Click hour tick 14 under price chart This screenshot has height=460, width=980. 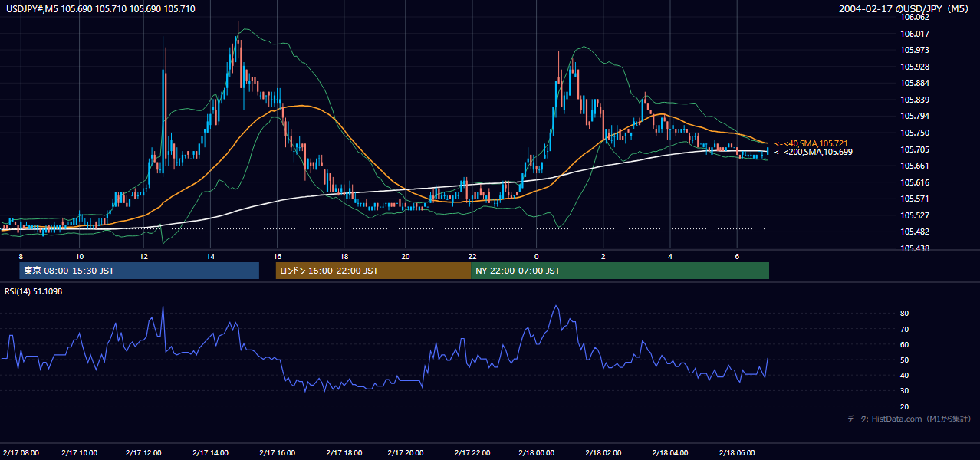point(210,255)
